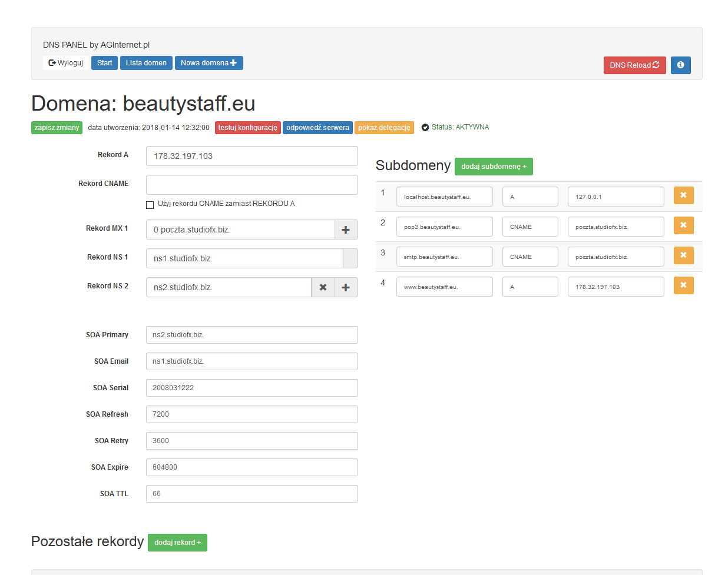Open the Lista domen page
The width and height of the screenshot is (728, 575).
[x=146, y=63]
